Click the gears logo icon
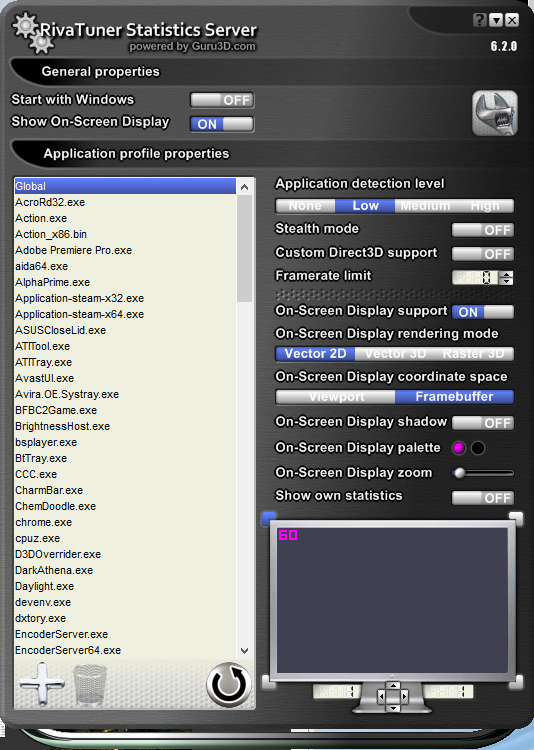Screen dimensions: 534x750 click(32, 33)
